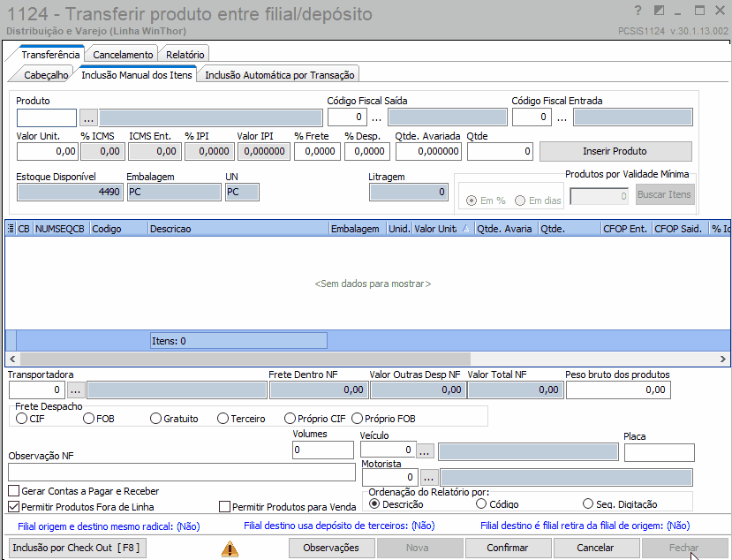The height and width of the screenshot is (560, 732).
Task: Click the Inserir Produto button
Action: tap(615, 151)
